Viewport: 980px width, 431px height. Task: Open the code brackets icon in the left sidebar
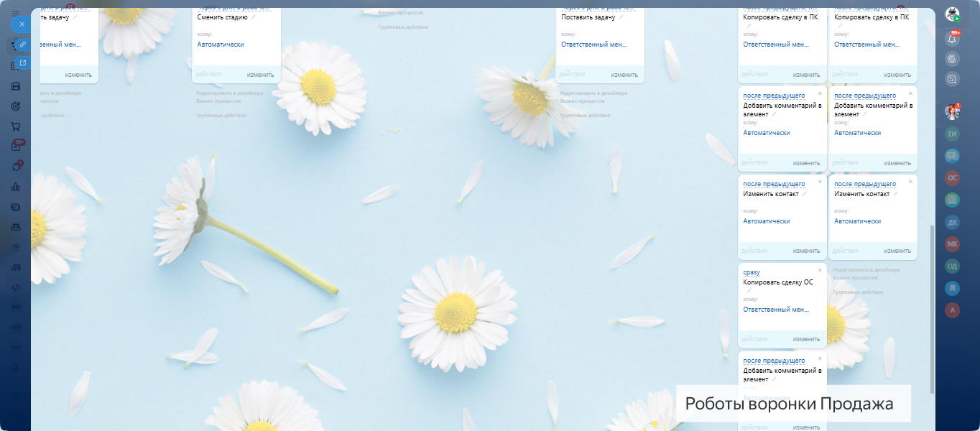pyautogui.click(x=16, y=287)
